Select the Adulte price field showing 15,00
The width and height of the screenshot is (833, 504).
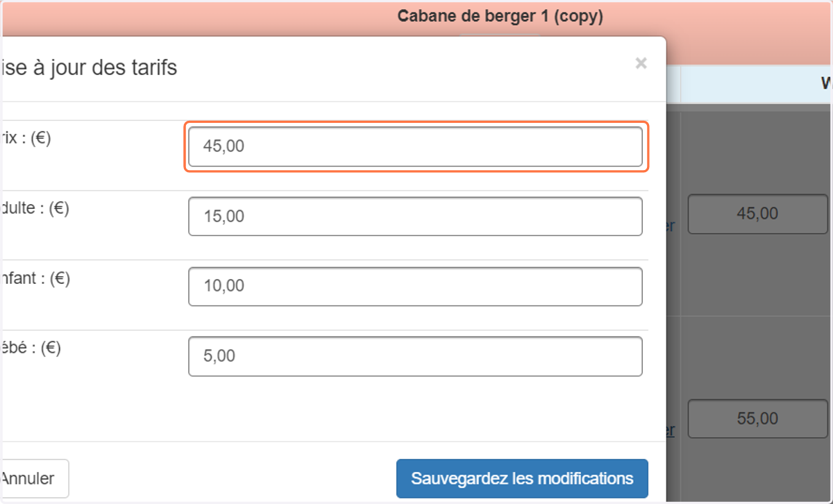click(x=415, y=217)
